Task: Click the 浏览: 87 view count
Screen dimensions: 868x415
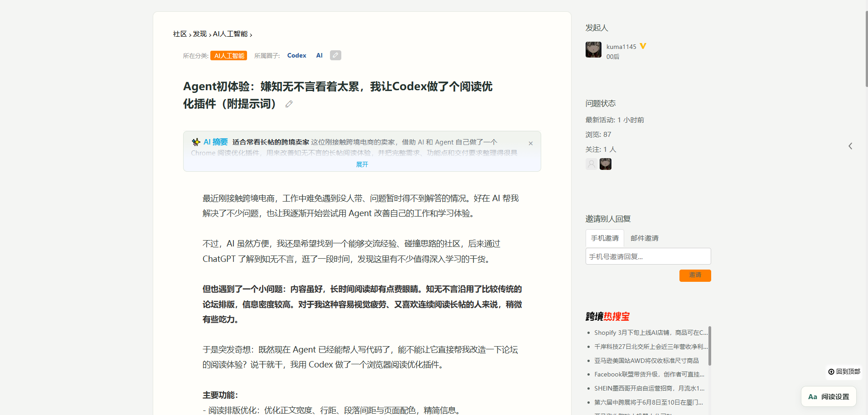Action: click(598, 135)
